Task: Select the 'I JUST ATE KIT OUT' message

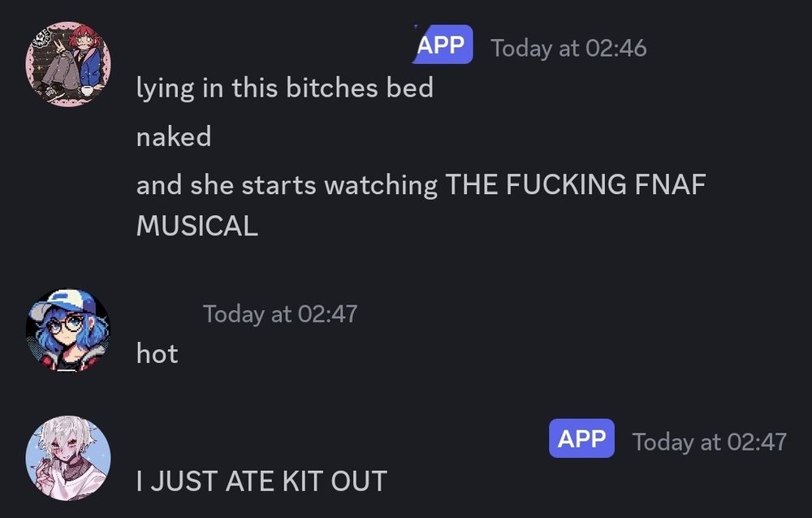Action: (x=263, y=480)
